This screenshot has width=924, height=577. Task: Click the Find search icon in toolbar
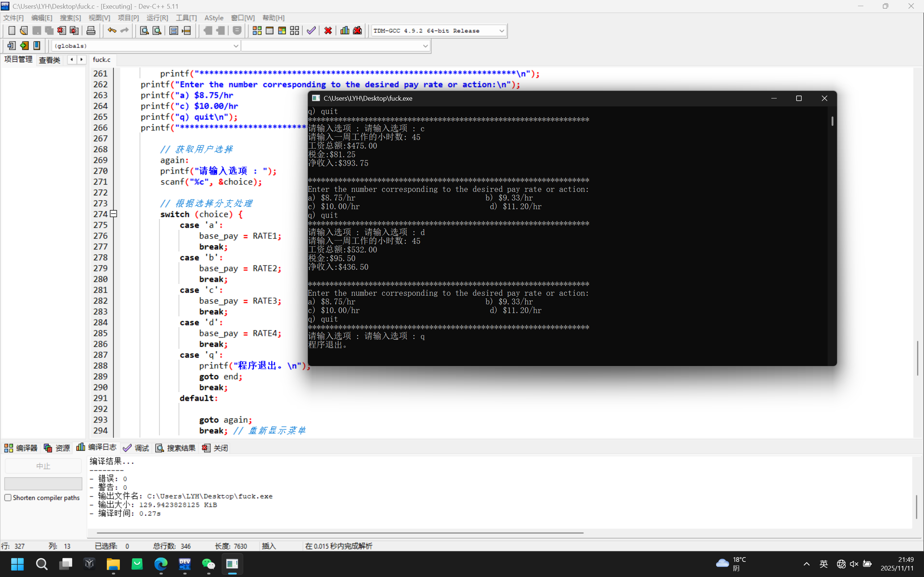(144, 31)
